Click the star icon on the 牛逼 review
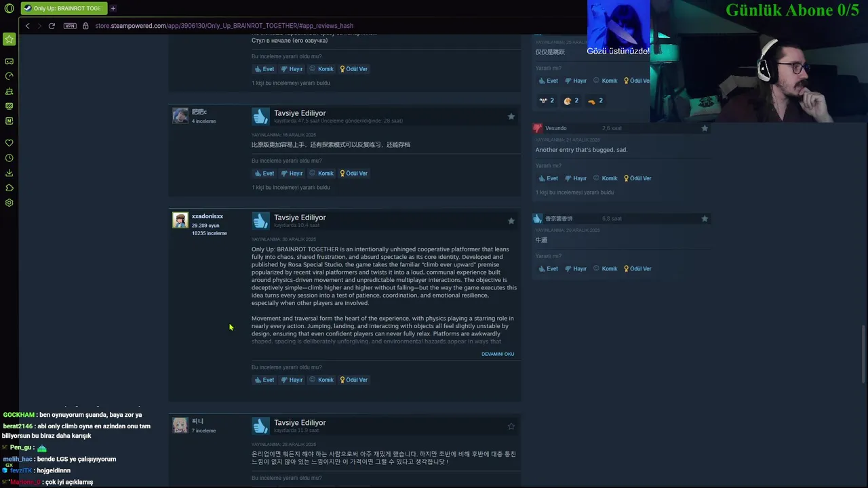This screenshot has height=488, width=868. tap(705, 219)
